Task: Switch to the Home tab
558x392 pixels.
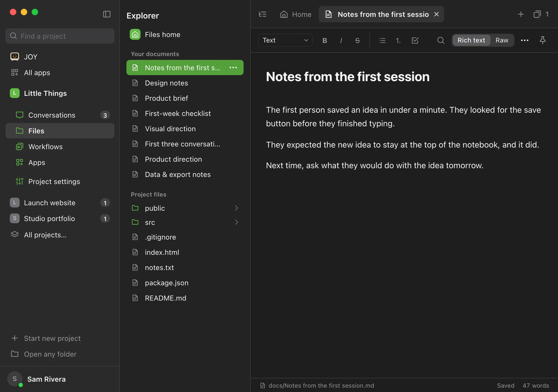Action: pos(296,14)
